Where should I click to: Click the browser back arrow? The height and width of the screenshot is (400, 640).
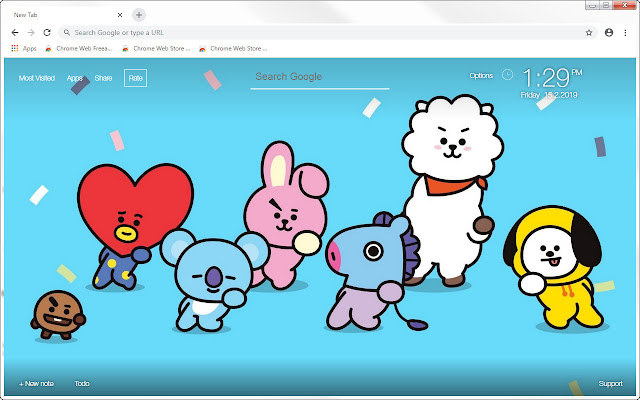point(15,33)
